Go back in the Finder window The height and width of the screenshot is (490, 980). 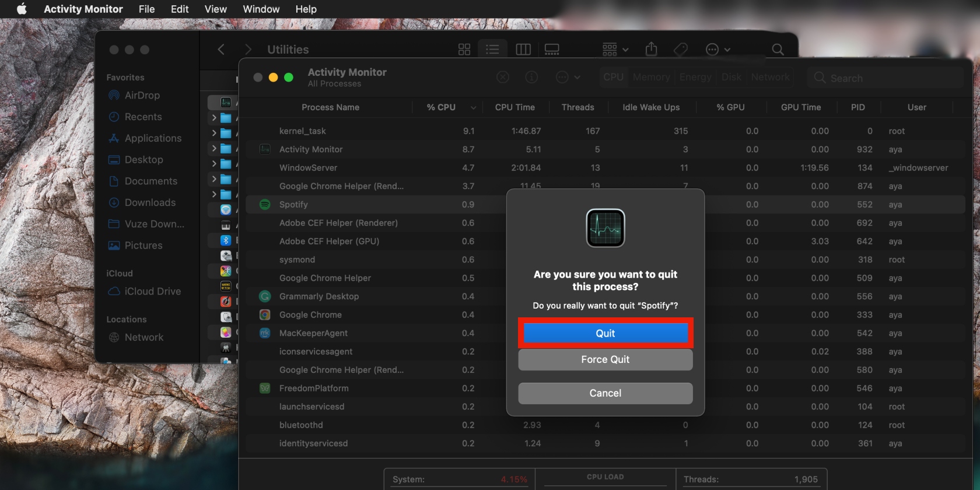[x=221, y=50]
